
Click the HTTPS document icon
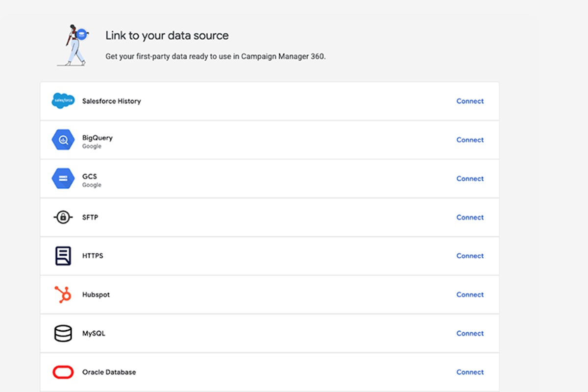[63, 256]
